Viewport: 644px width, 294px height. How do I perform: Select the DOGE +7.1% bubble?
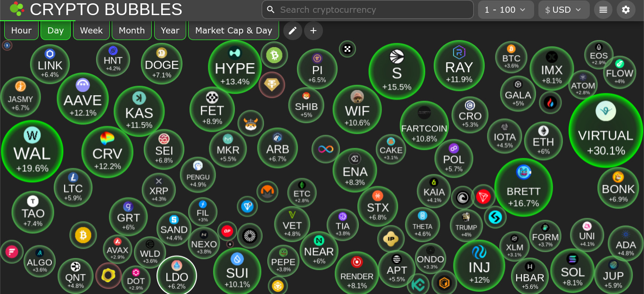[162, 63]
